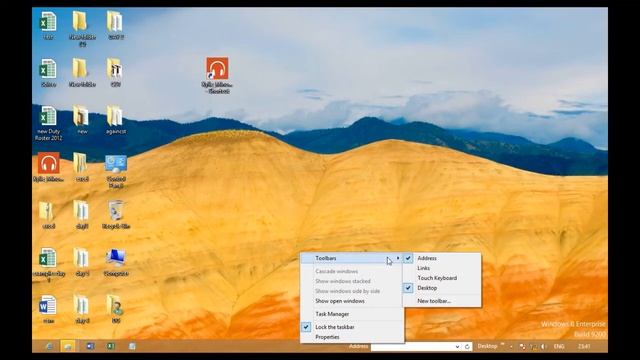Select the 'againcst' folder icon
The image size is (640, 360).
(115, 116)
